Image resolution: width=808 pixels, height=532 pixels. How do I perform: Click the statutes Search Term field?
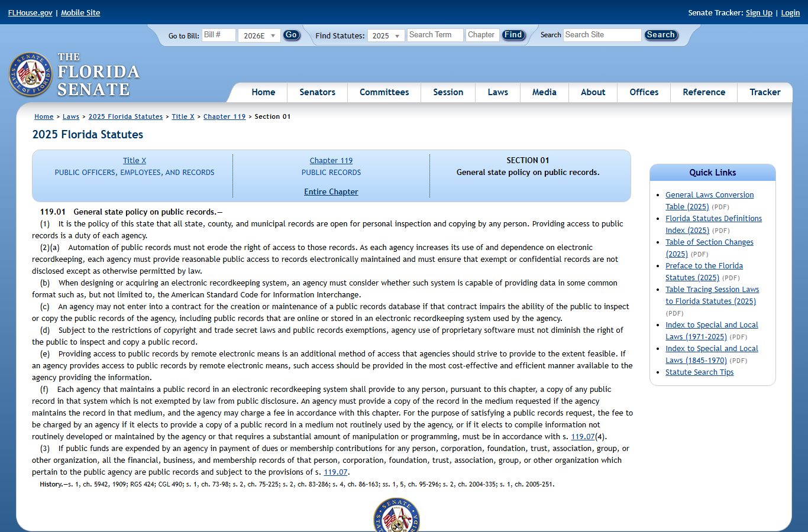435,35
